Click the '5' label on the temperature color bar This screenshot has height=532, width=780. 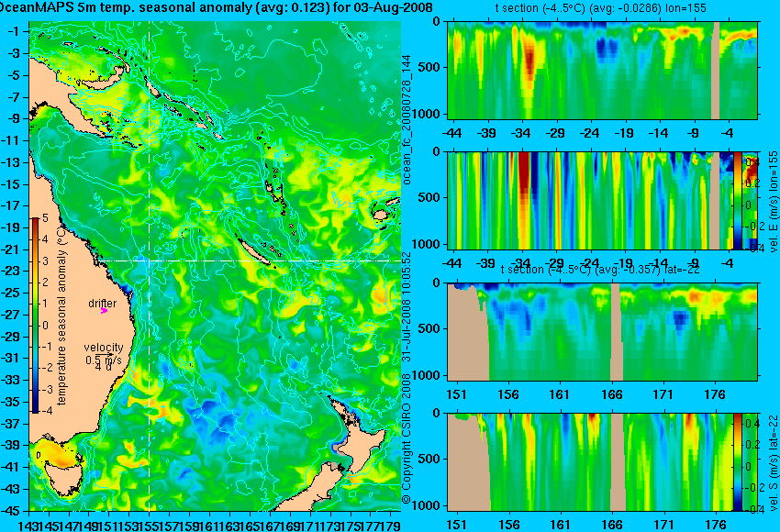click(45, 217)
